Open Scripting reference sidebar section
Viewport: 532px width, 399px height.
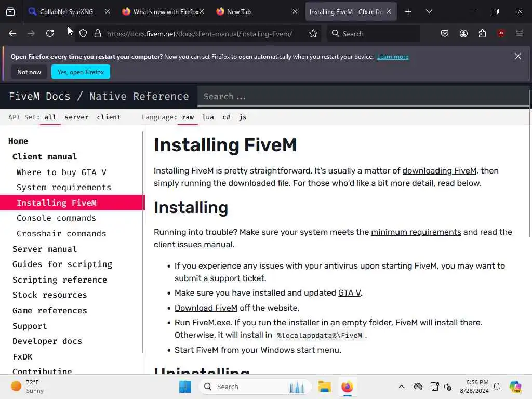click(x=60, y=280)
